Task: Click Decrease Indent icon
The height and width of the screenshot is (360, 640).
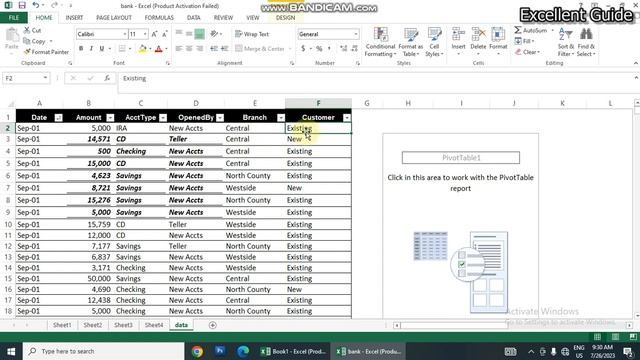Action: [x=214, y=49]
